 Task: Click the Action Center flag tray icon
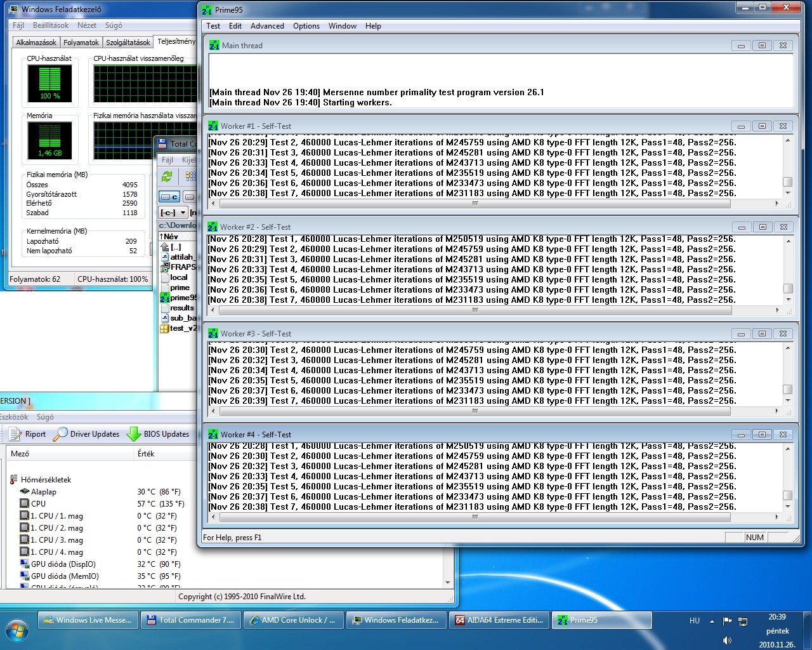point(728,621)
